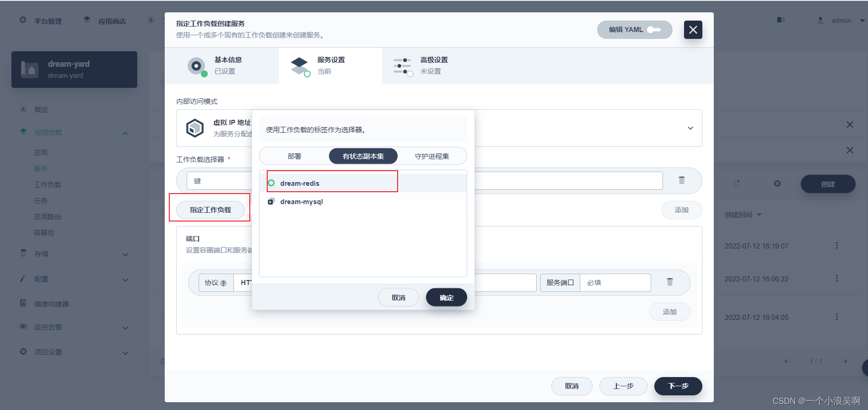Add another selector with upper 添加

[681, 210]
